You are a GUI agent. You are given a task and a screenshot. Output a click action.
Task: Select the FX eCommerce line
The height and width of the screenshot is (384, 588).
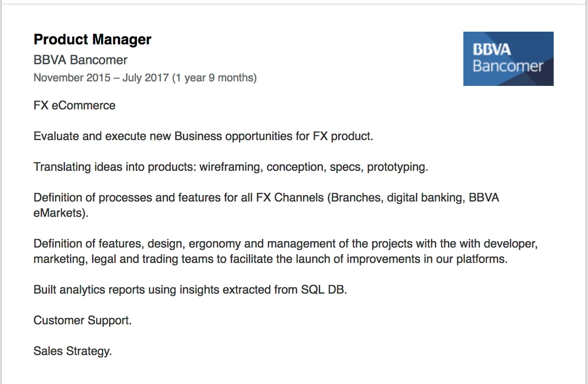(74, 106)
